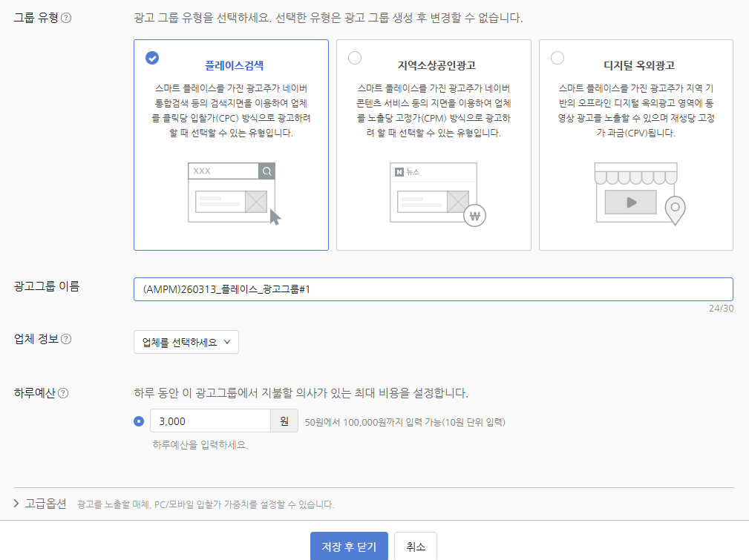This screenshot has width=749, height=560.
Task: Select the 디지털 옥외광고 radio button
Action: tap(557, 58)
